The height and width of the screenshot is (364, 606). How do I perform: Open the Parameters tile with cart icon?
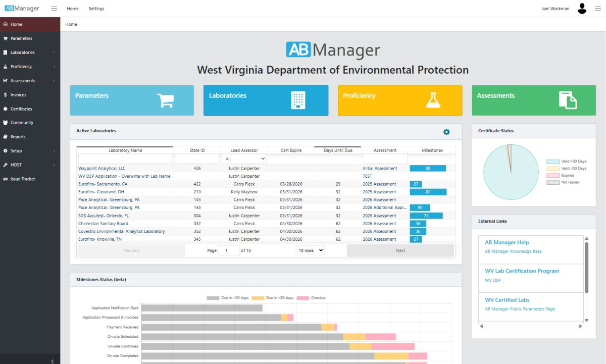[x=132, y=100]
